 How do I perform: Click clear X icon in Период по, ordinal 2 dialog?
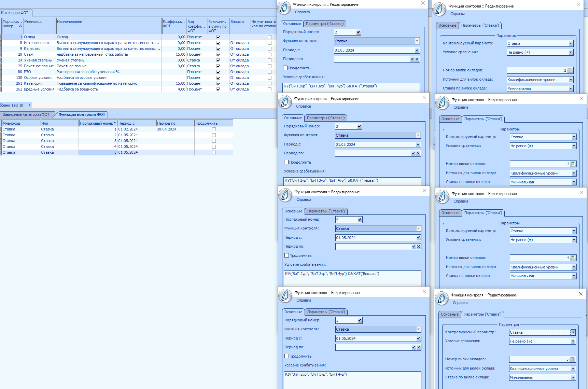[417, 59]
